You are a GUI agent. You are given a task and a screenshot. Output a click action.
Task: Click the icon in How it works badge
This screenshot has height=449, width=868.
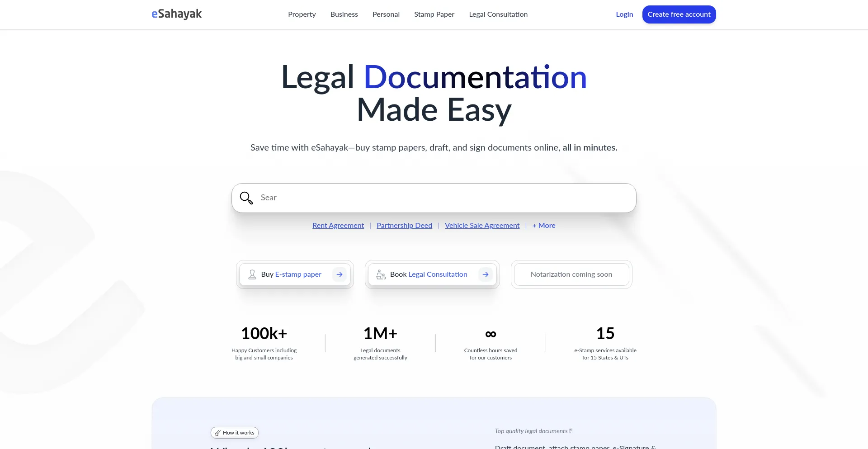point(218,433)
